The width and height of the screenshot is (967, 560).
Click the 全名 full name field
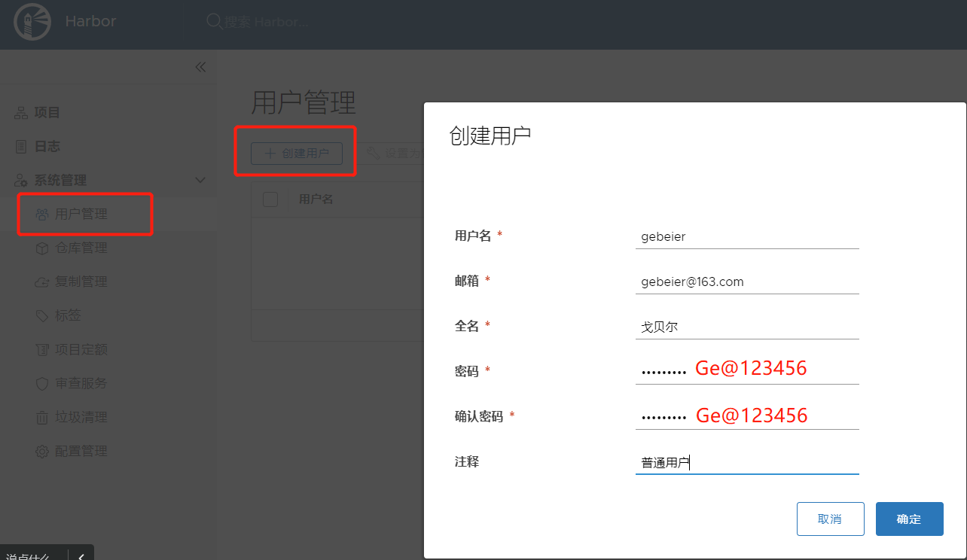tap(747, 327)
